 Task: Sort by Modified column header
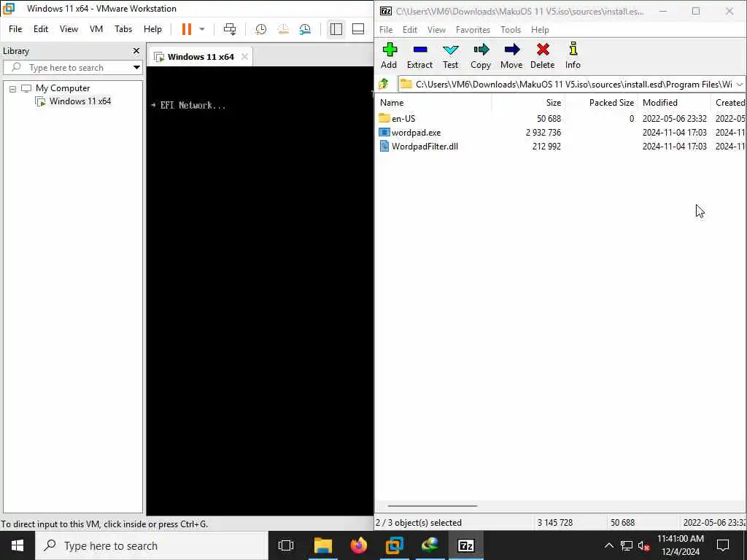pos(674,102)
